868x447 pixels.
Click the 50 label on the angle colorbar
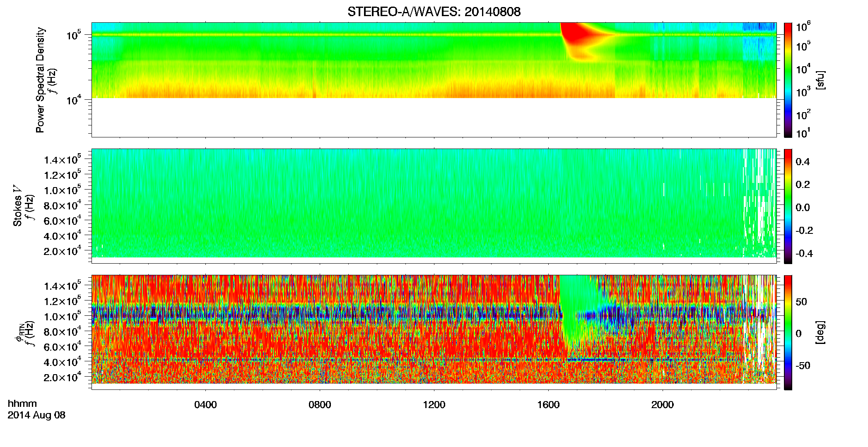801,302
